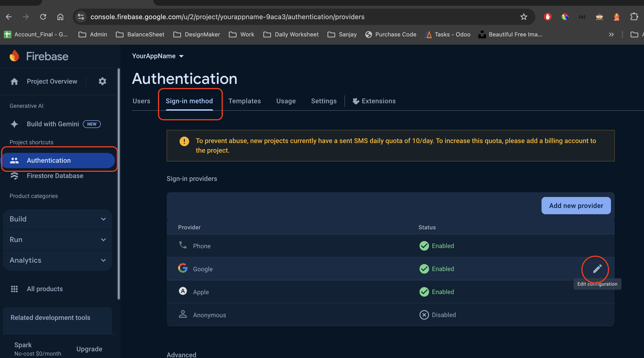
Task: Bookmark page with star icon
Action: point(524,17)
